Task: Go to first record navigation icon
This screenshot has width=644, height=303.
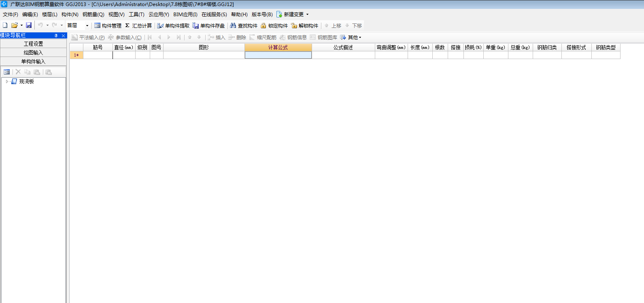Action: pos(150,37)
